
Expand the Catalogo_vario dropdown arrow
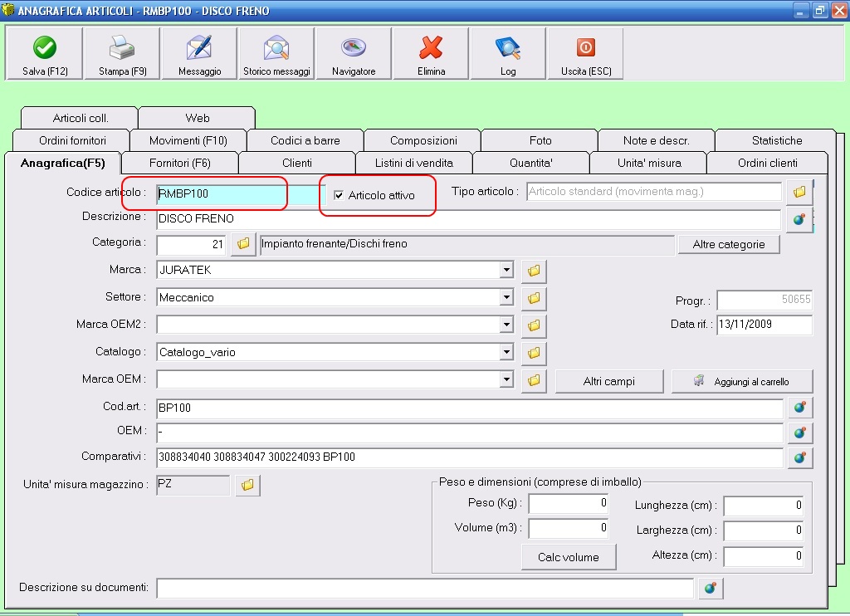[x=506, y=351]
